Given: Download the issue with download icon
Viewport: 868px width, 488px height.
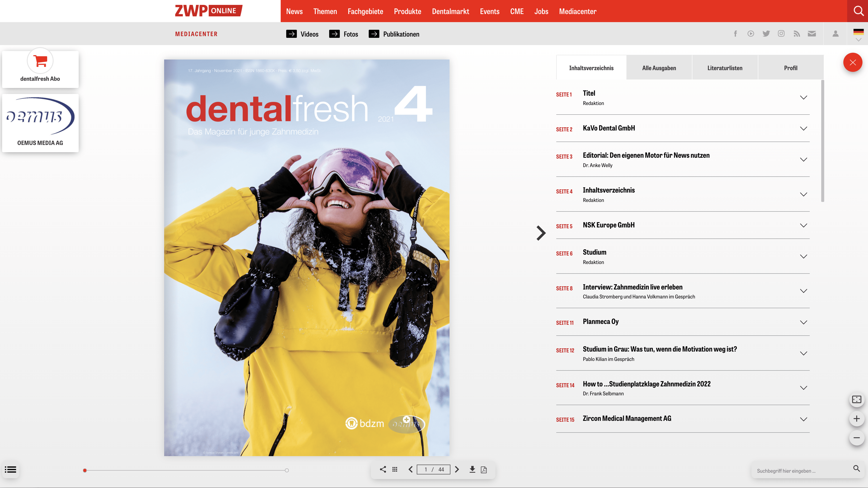Looking at the screenshot, I should 472,470.
